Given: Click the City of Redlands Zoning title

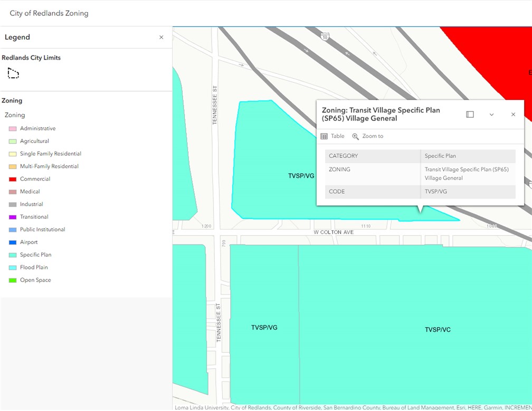Looking at the screenshot, I should click(x=49, y=13).
